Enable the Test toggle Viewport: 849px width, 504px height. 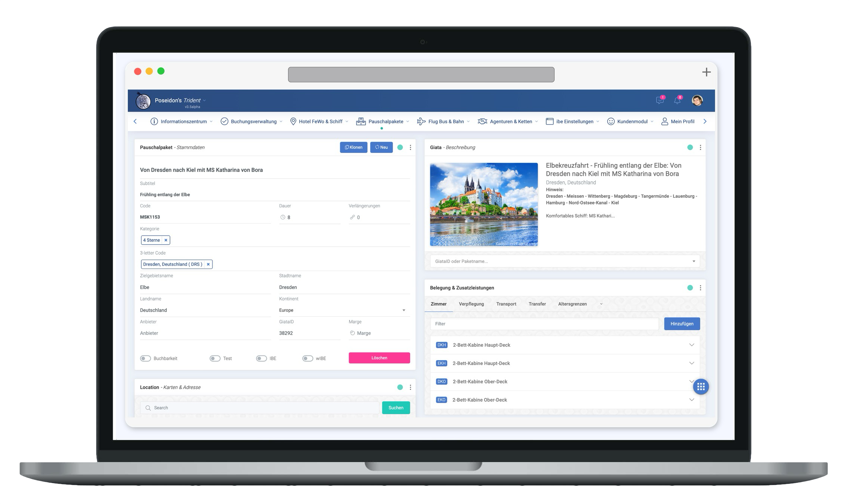click(215, 358)
